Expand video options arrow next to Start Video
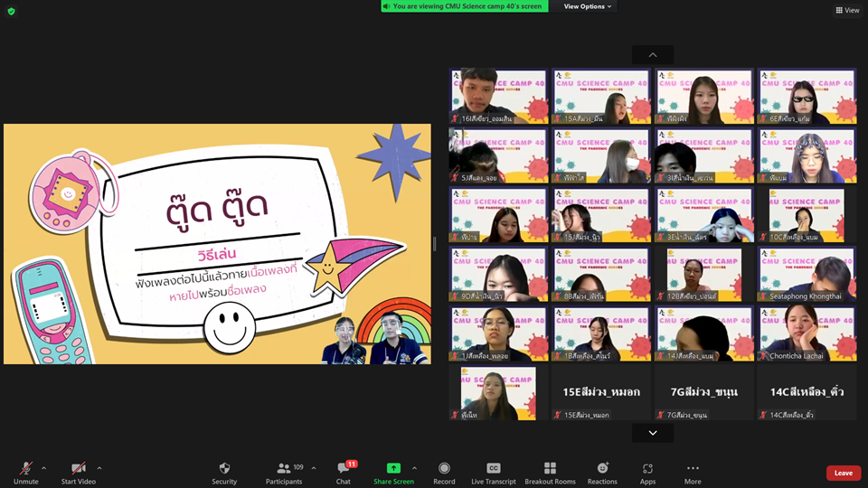Viewport: 868px width, 488px height. pos(99,468)
